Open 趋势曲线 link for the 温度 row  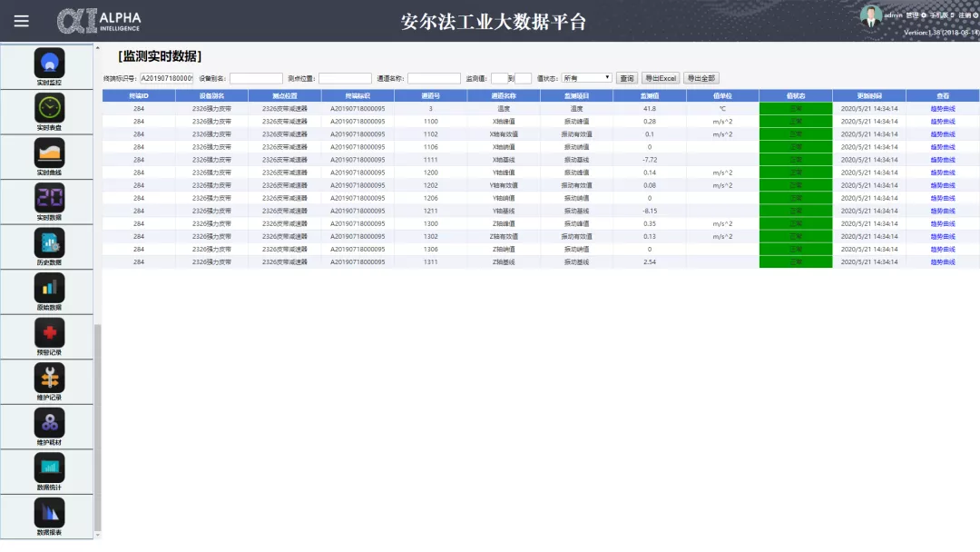(942, 108)
